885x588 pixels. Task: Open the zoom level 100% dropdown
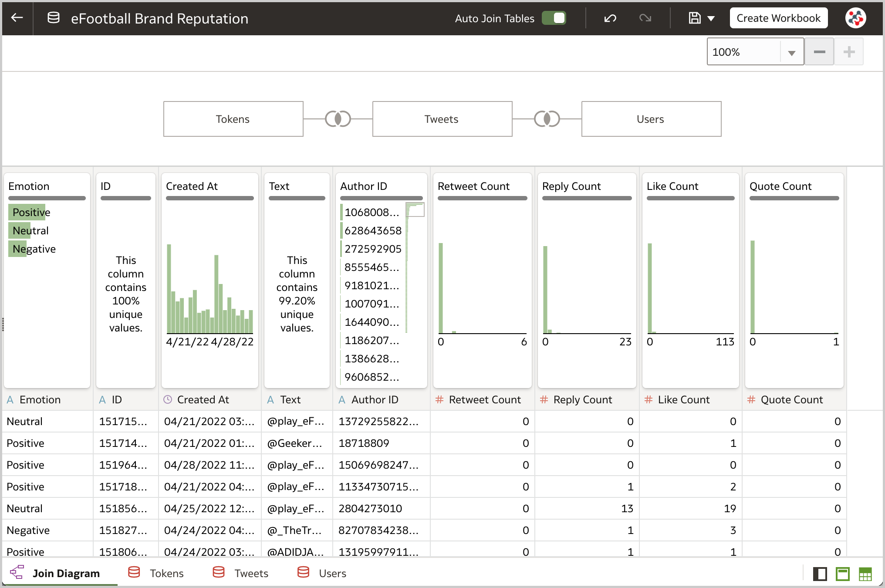point(791,52)
